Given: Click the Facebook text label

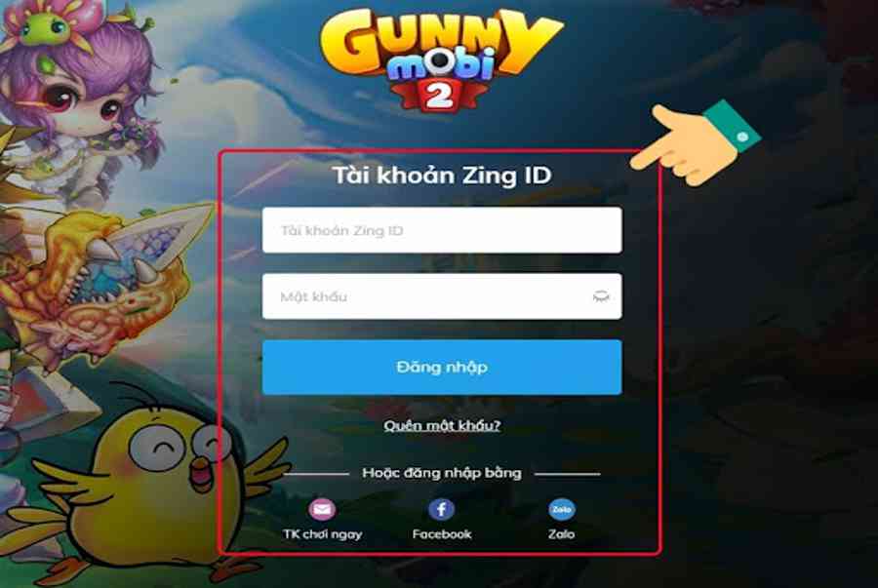Looking at the screenshot, I should 442,534.
